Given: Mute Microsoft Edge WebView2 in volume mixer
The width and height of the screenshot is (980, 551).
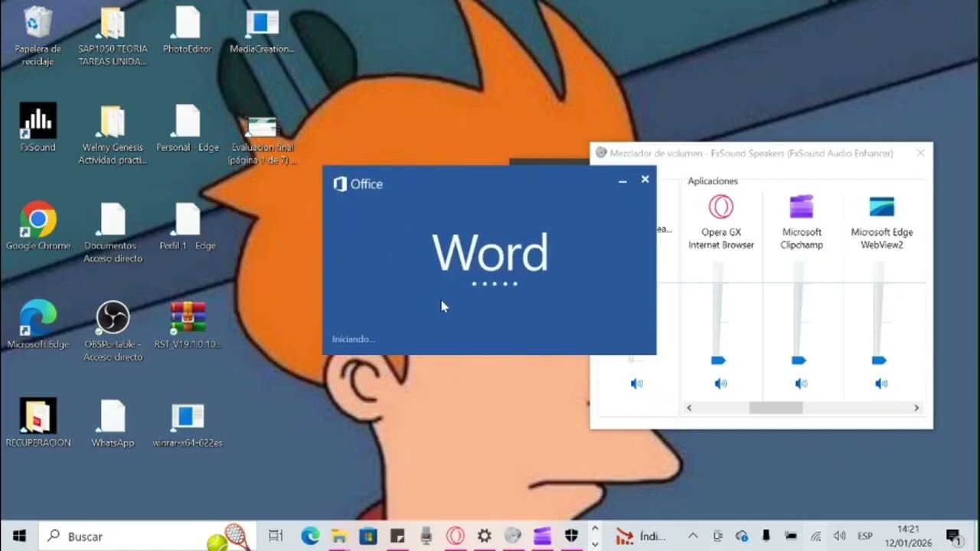Looking at the screenshot, I should pyautogui.click(x=881, y=383).
